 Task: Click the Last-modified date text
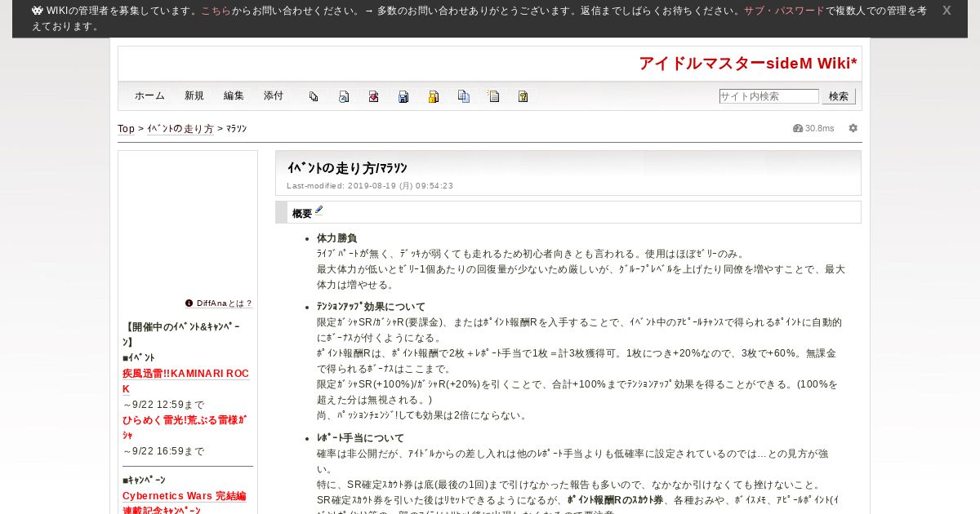click(x=370, y=186)
